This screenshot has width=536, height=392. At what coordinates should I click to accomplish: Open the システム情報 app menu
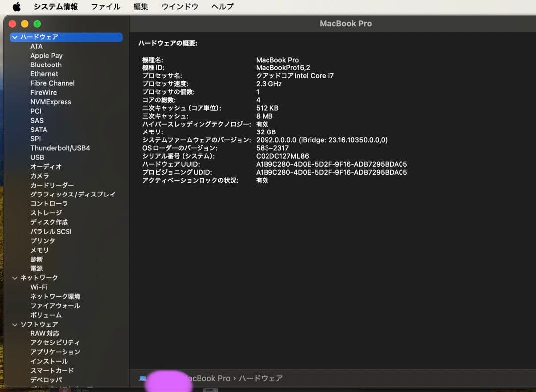click(x=56, y=7)
